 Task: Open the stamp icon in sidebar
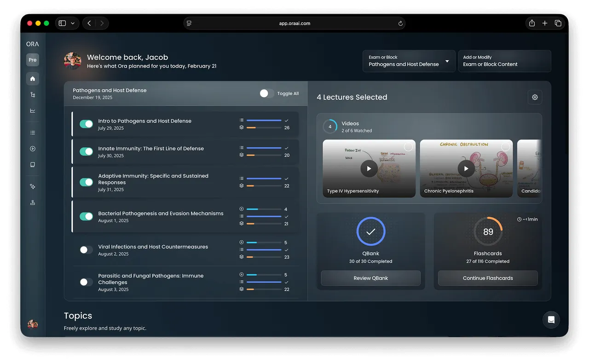(32, 202)
